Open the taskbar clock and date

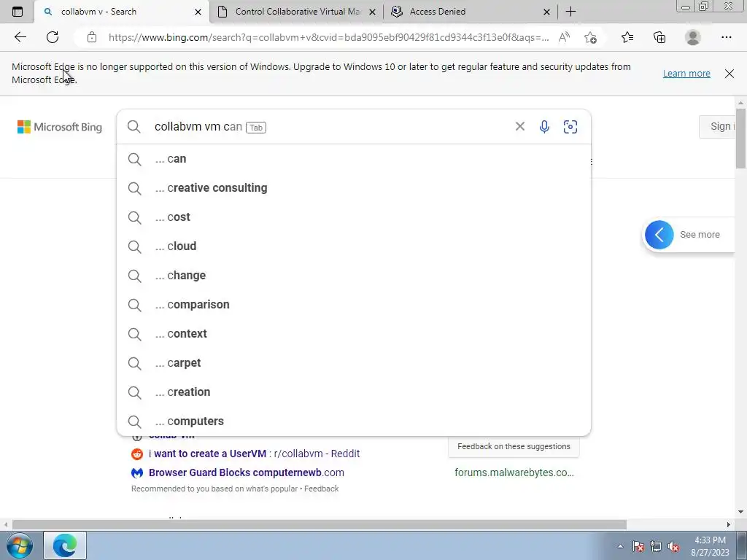[710, 546]
